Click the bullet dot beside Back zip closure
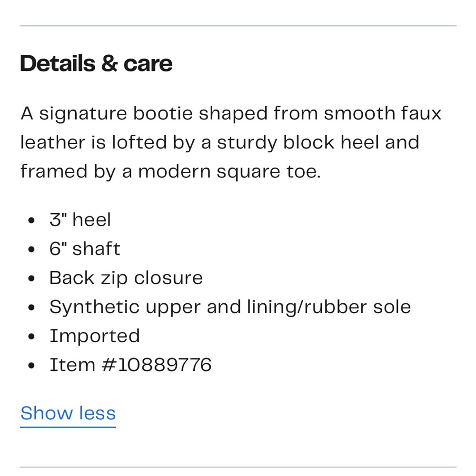The image size is (476, 476). tap(31, 278)
